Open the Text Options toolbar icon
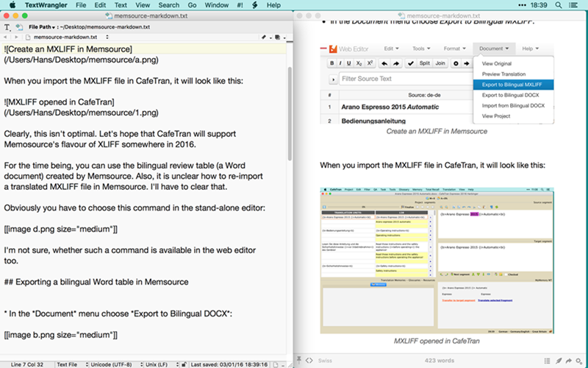The height and width of the screenshot is (368, 588). coord(7,27)
